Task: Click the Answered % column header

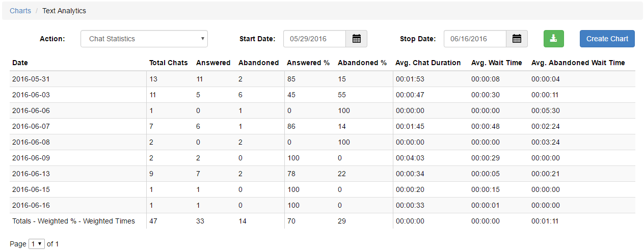Action: coord(308,63)
